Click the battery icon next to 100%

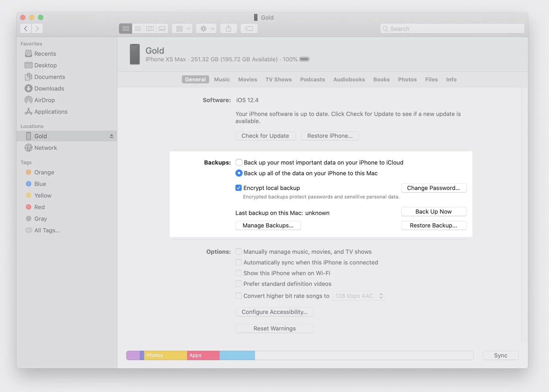click(305, 59)
